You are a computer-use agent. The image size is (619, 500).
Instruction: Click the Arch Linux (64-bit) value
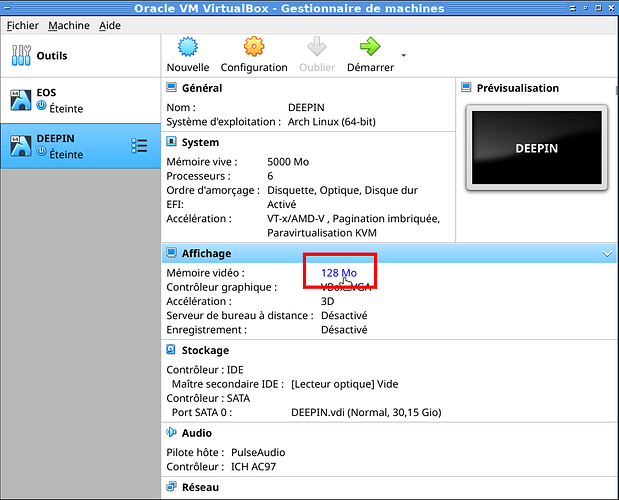pyautogui.click(x=332, y=122)
